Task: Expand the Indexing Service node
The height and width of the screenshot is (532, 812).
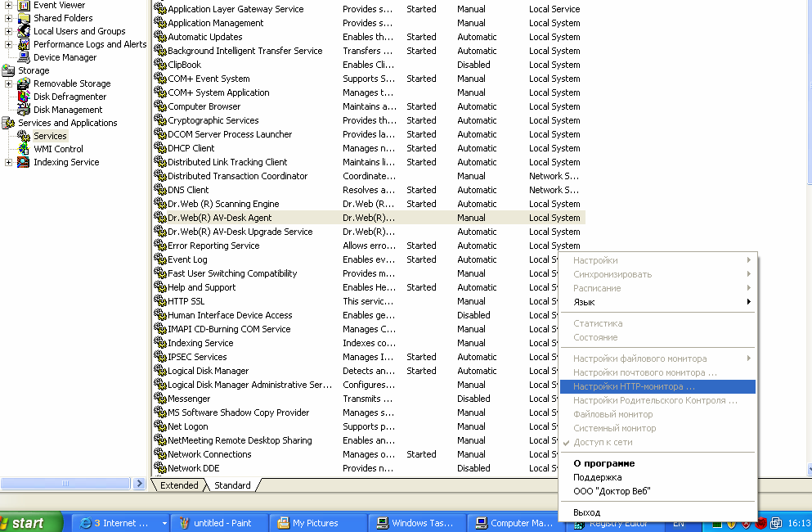Action: (8, 162)
